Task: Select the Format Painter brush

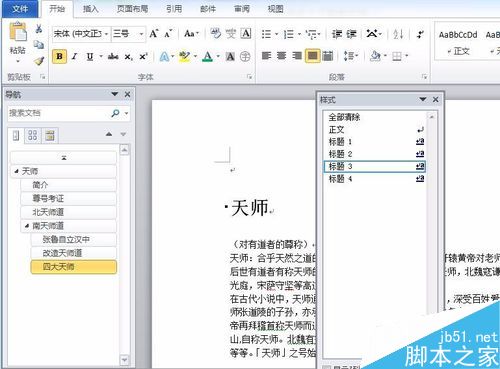Action: pos(39,60)
